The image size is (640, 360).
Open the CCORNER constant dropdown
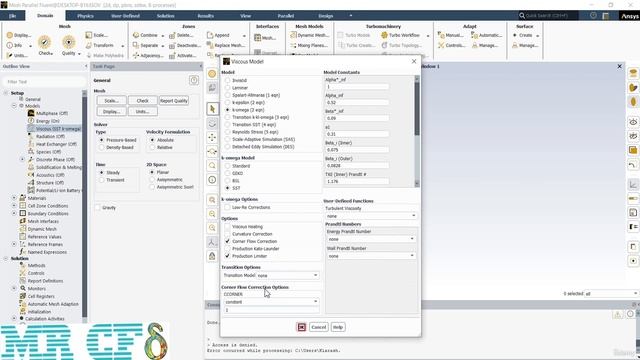click(271, 302)
